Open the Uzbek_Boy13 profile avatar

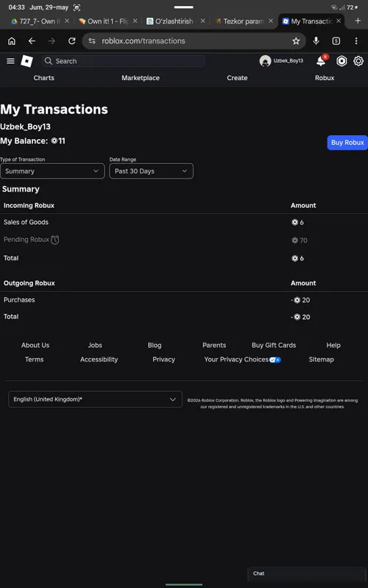point(265,61)
